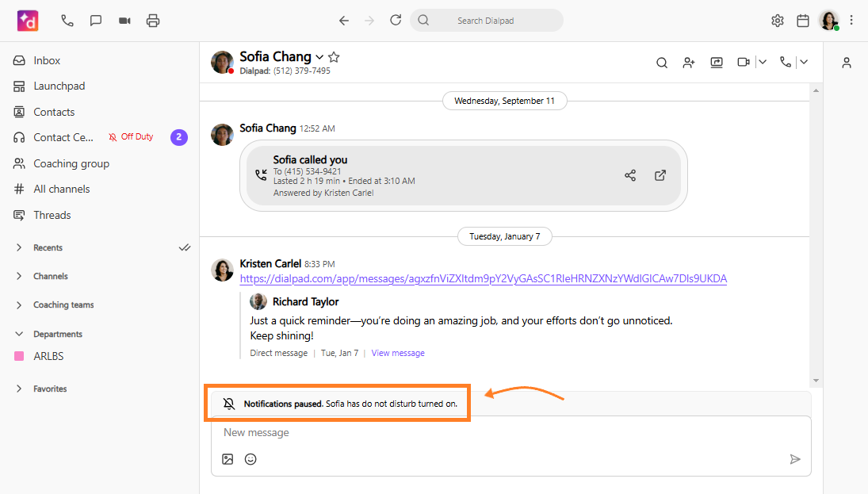Click the incoming call icon in call card
Screen dimensions: 868x494
pyautogui.click(x=261, y=175)
